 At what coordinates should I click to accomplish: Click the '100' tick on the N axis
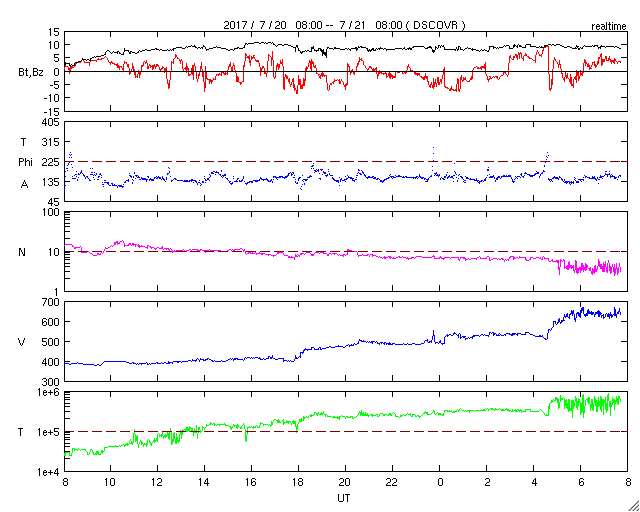point(51,213)
